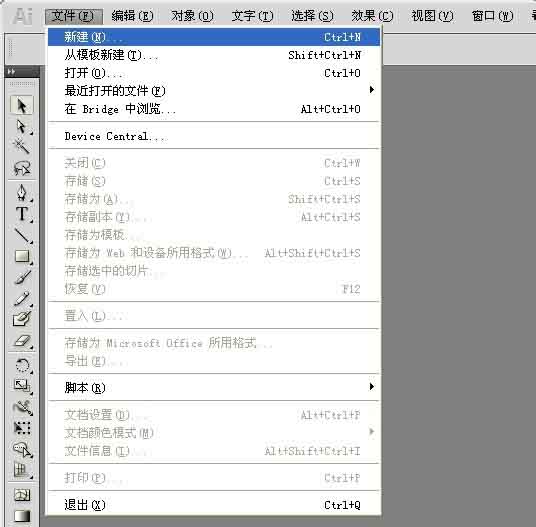This screenshot has width=536, height=527.
Task: Select the Free Transform tool
Action: pos(22,428)
